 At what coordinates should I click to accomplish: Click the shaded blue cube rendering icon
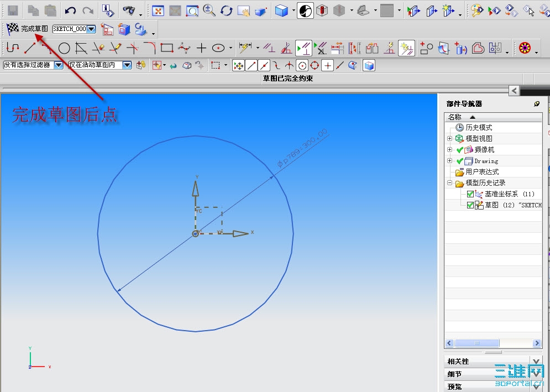tap(281, 11)
